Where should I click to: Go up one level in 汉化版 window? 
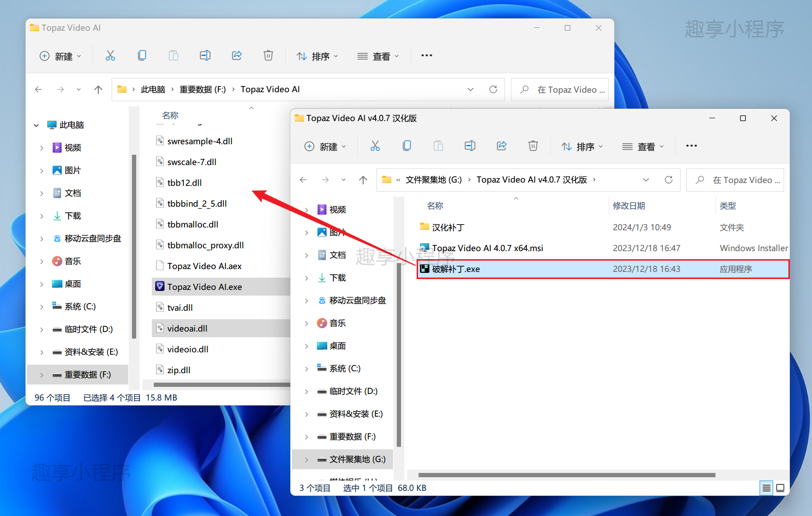[363, 180]
